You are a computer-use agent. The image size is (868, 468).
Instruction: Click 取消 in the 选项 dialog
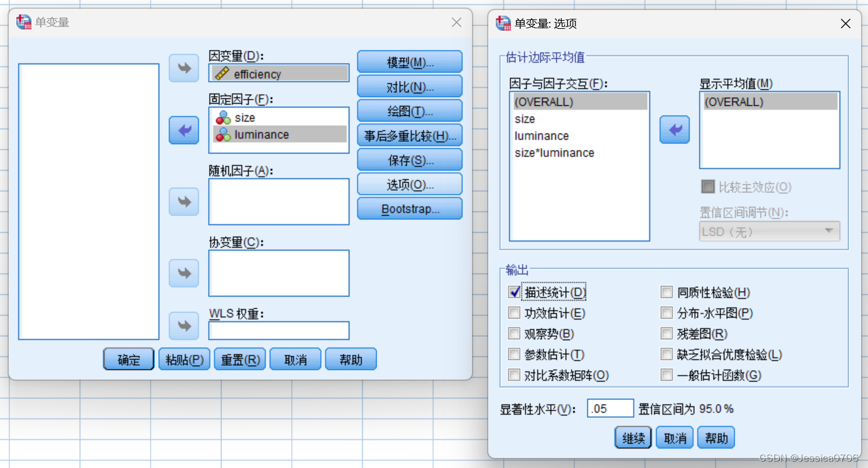coord(675,438)
